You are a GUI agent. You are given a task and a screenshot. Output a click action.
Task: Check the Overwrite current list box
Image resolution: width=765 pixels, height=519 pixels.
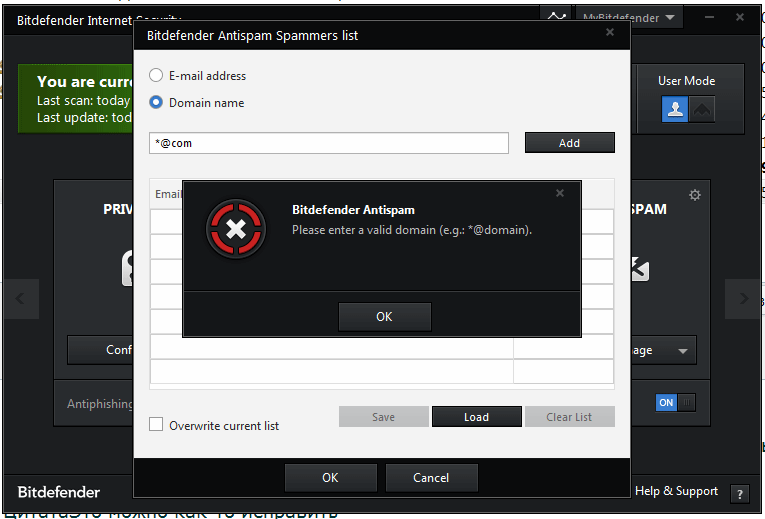point(156,424)
